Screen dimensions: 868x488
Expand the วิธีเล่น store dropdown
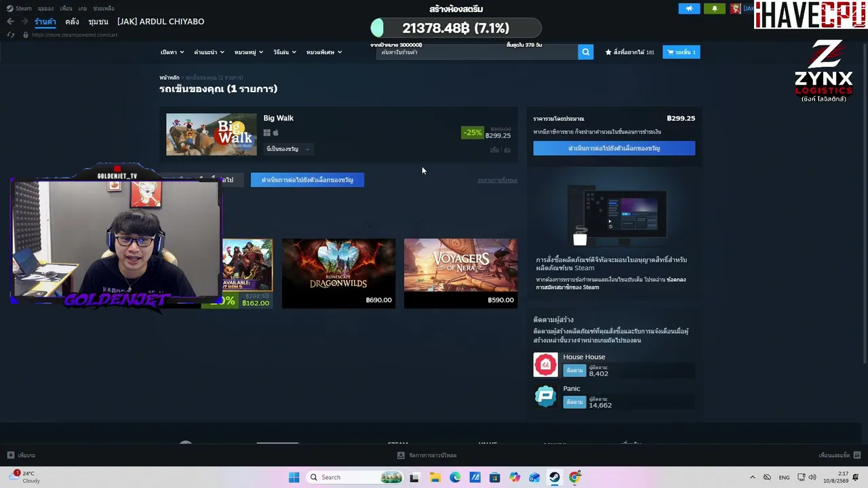click(x=285, y=52)
